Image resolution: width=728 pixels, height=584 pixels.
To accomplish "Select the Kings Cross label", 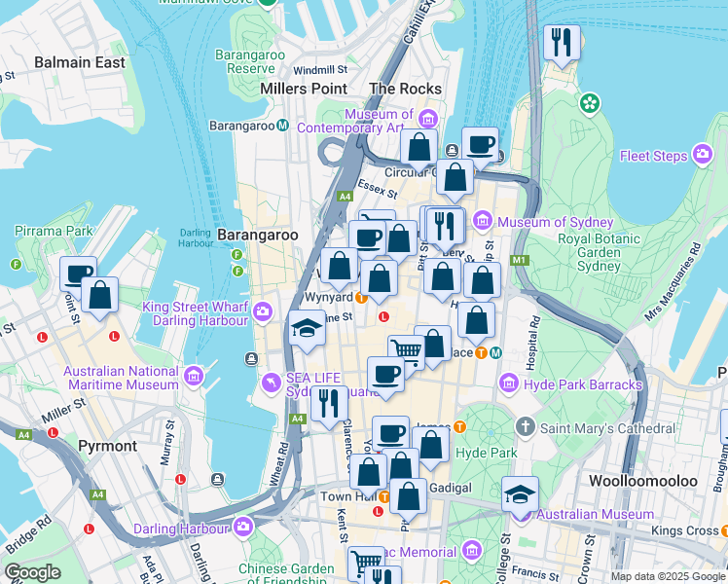I will [685, 530].
